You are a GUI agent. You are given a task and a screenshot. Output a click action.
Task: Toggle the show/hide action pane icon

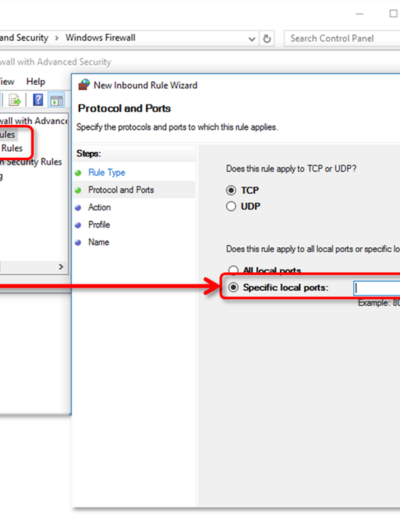pos(56,100)
